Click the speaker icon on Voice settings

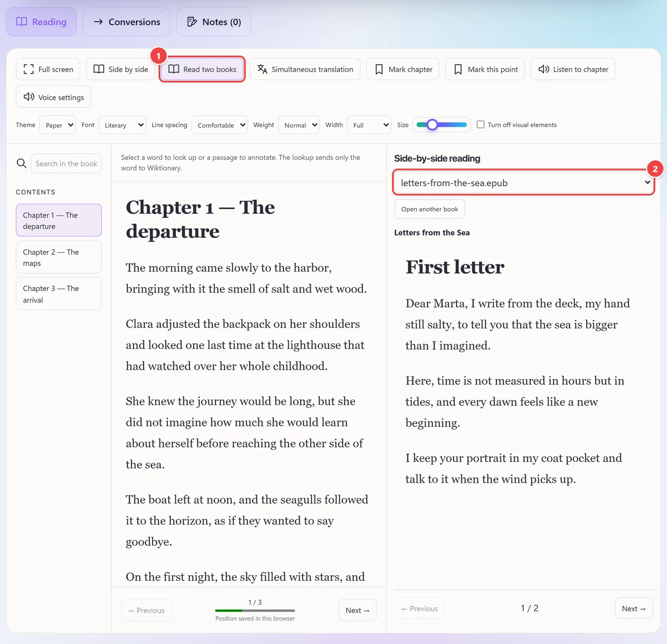pyautogui.click(x=29, y=97)
